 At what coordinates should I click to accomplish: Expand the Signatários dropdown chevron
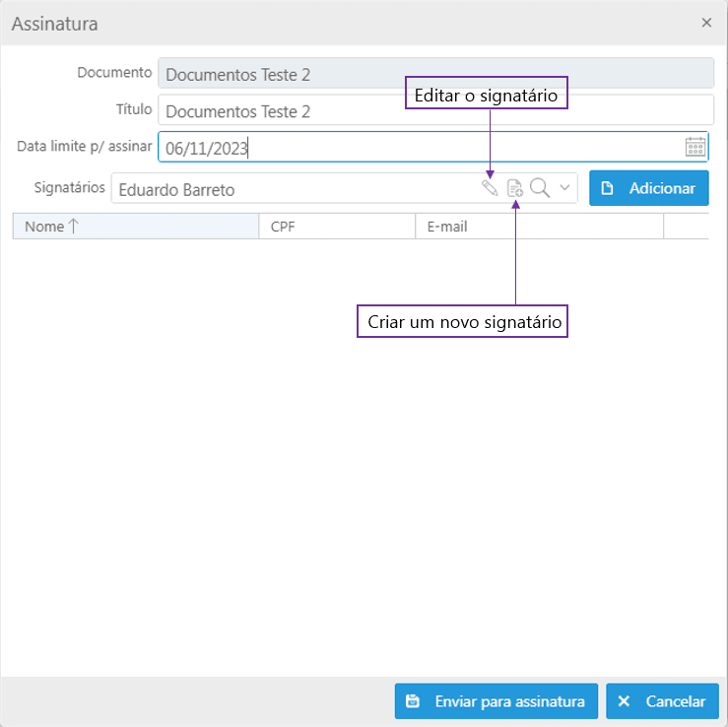click(564, 188)
